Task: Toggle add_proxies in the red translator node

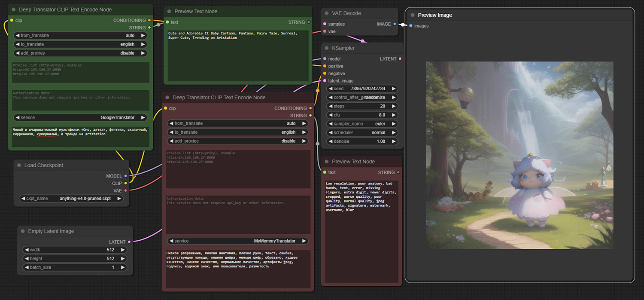Action: [x=237, y=141]
